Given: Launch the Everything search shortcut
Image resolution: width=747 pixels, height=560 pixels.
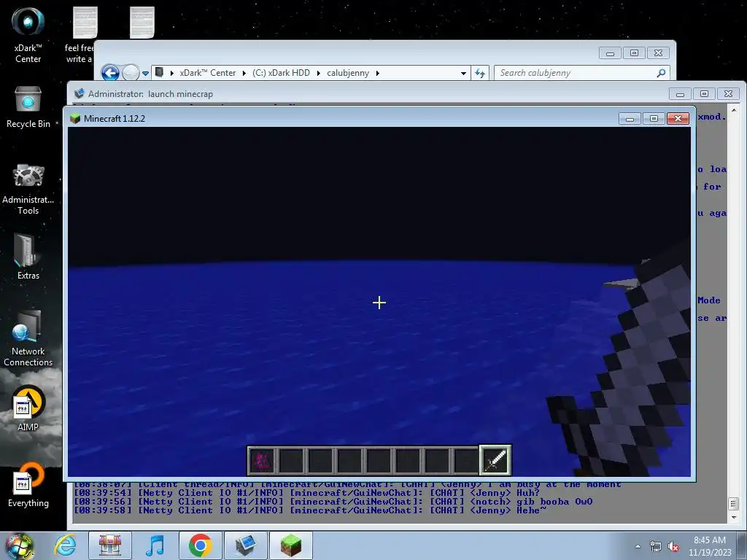Looking at the screenshot, I should [x=28, y=484].
